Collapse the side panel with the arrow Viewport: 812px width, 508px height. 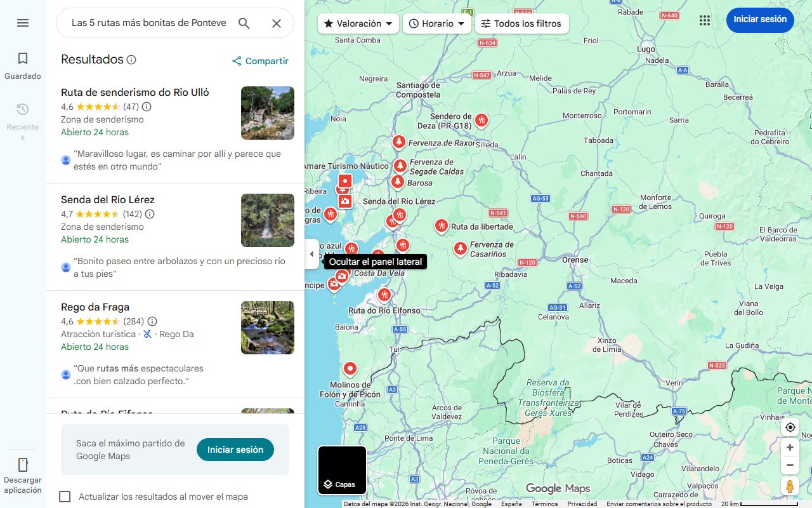[x=311, y=253]
